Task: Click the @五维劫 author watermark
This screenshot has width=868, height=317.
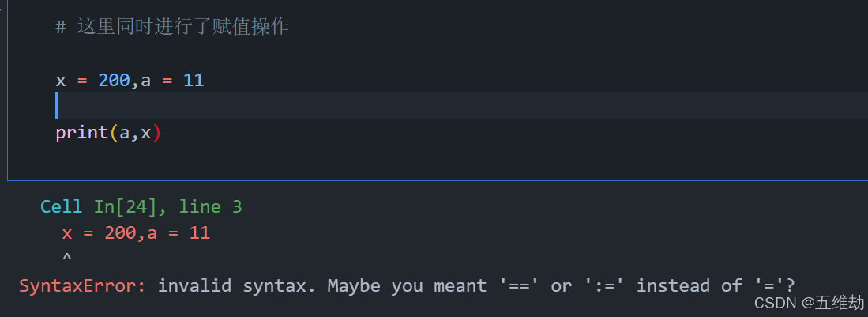Action: click(832, 303)
